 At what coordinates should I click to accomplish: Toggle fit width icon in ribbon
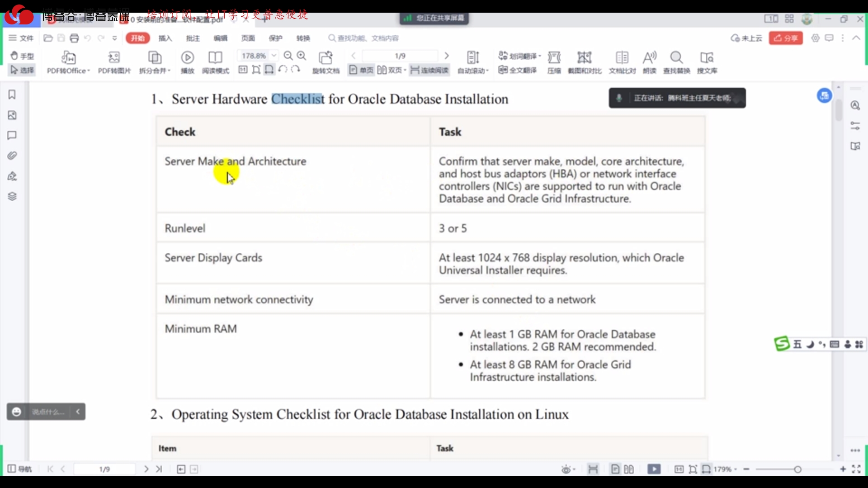269,70
